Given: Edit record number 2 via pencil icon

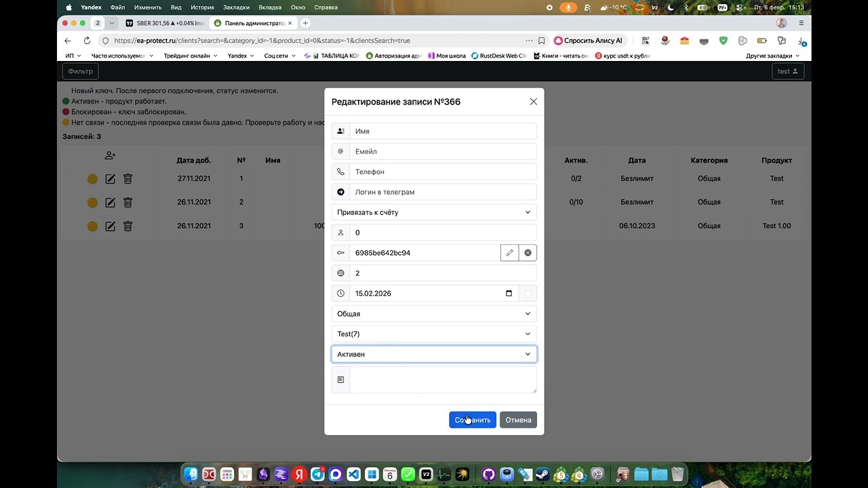Looking at the screenshot, I should [x=110, y=203].
